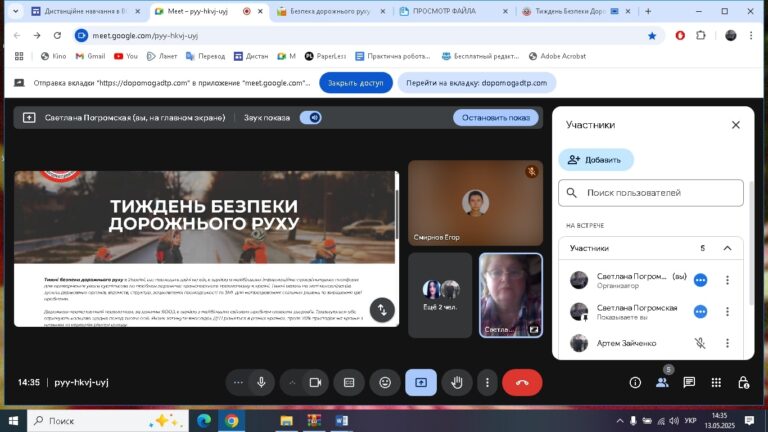Select Смирнов Егор video tile
The image size is (768, 432).
coord(475,203)
